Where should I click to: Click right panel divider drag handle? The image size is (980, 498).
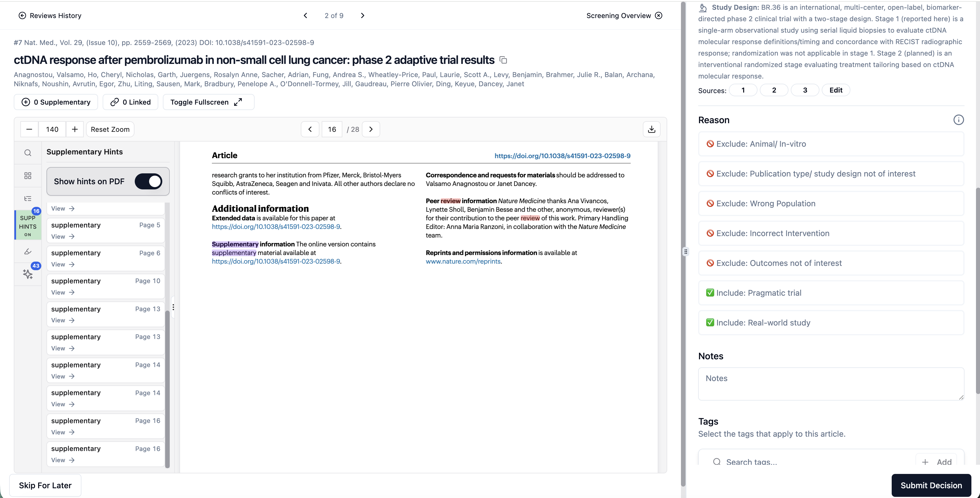686,251
